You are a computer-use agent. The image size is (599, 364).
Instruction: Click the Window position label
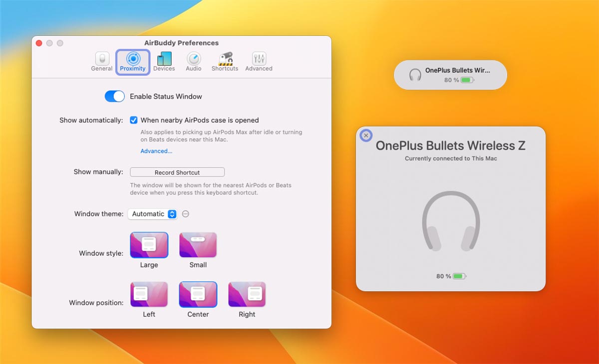point(96,303)
